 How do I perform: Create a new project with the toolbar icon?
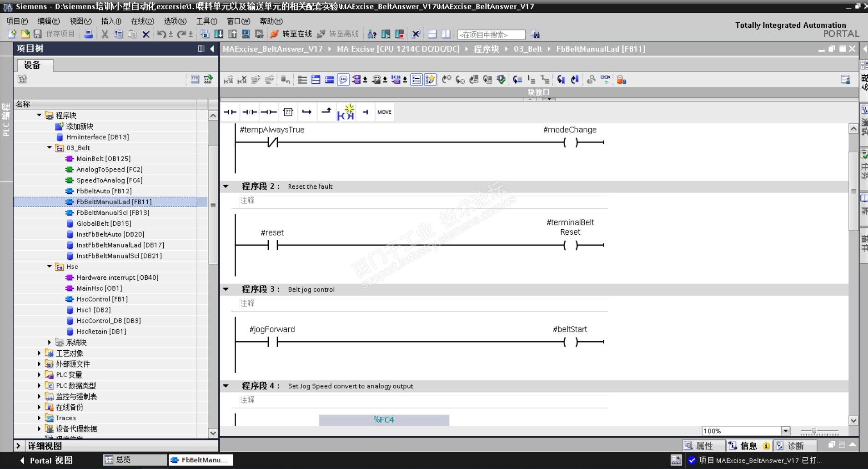pyautogui.click(x=12, y=34)
